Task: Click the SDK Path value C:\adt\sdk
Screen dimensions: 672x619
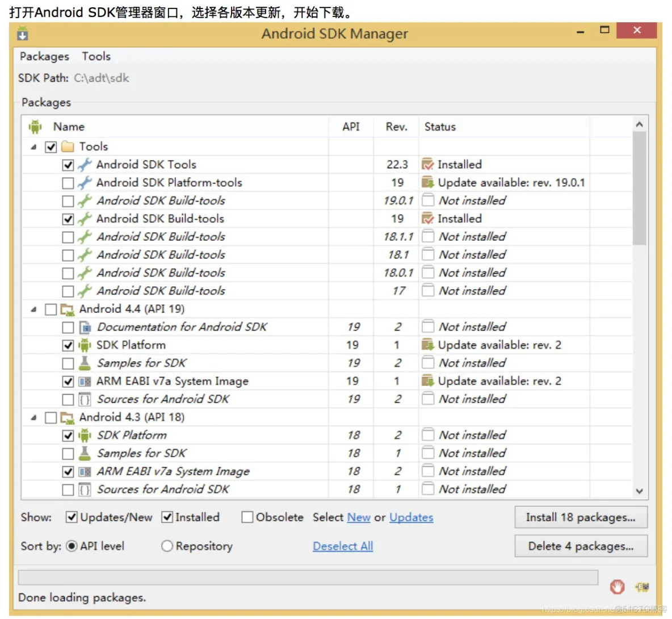Action: pyautogui.click(x=101, y=78)
